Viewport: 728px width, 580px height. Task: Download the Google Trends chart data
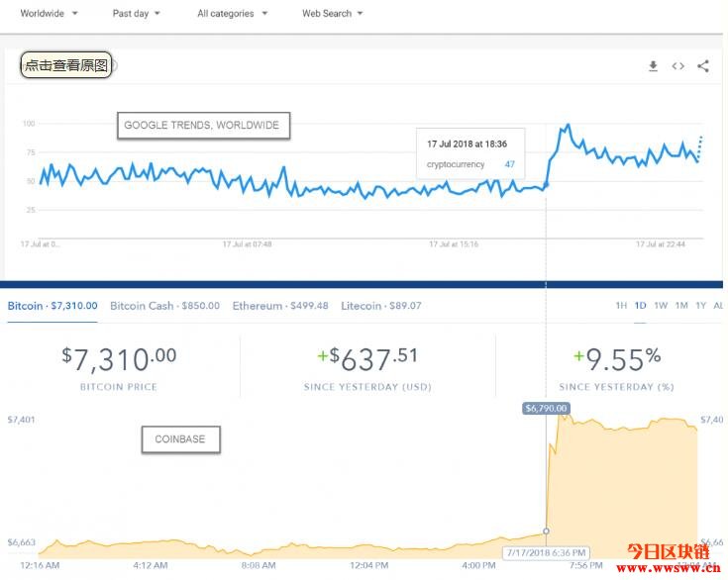click(x=653, y=66)
